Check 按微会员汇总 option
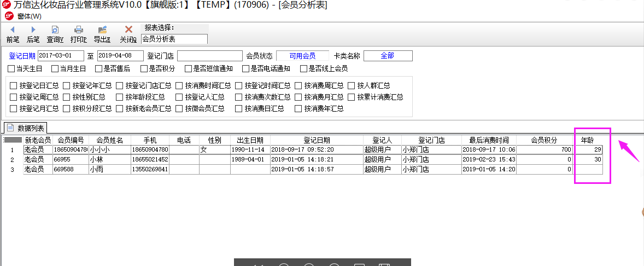This screenshot has height=266, width=644. [x=179, y=108]
